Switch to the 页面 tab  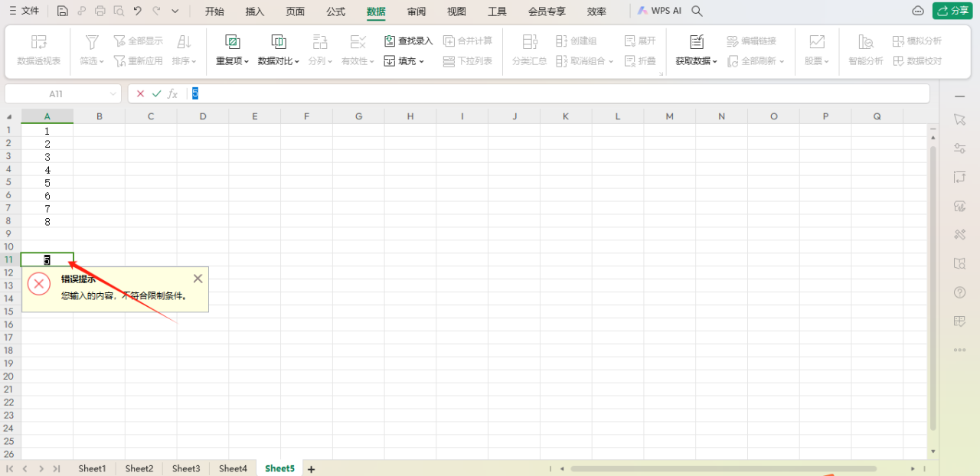(x=295, y=11)
